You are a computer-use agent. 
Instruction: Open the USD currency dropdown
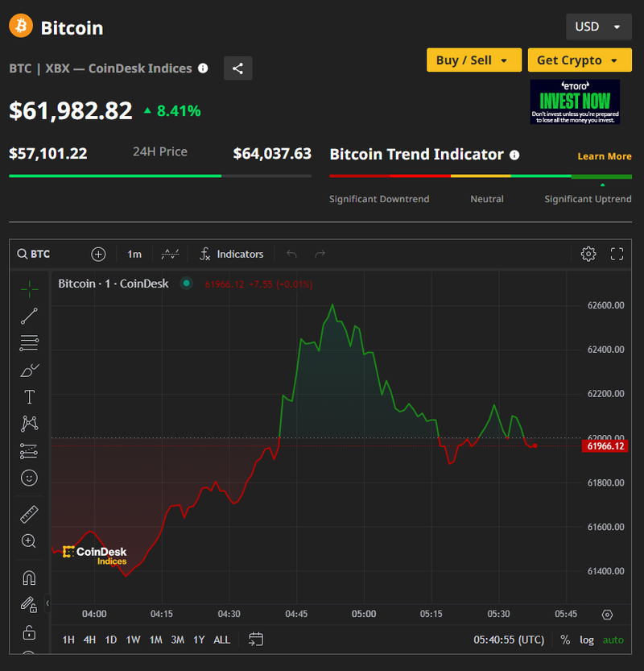[x=597, y=27]
